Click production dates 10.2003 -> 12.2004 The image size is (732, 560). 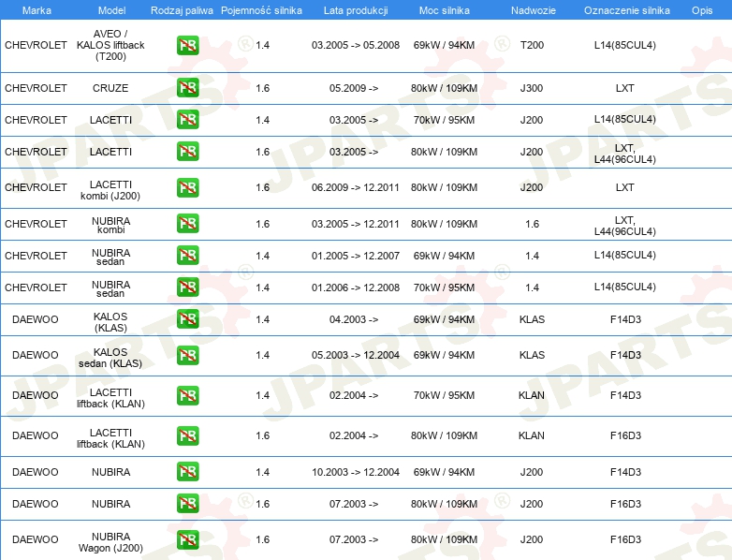coord(356,472)
